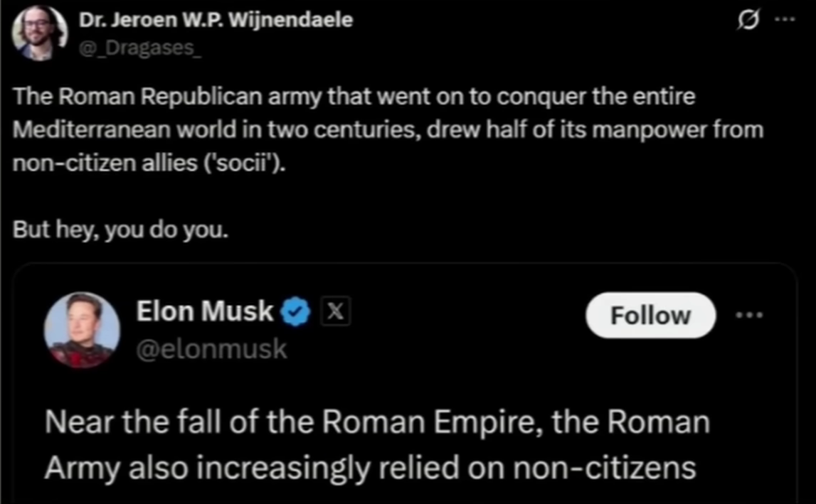The width and height of the screenshot is (816, 504).
Task: Click the X affiliation badge beside Elon Musk
Action: tap(336, 311)
